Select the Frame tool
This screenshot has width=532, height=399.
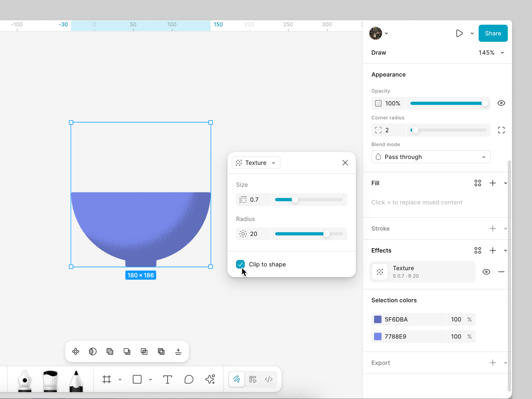tap(107, 379)
